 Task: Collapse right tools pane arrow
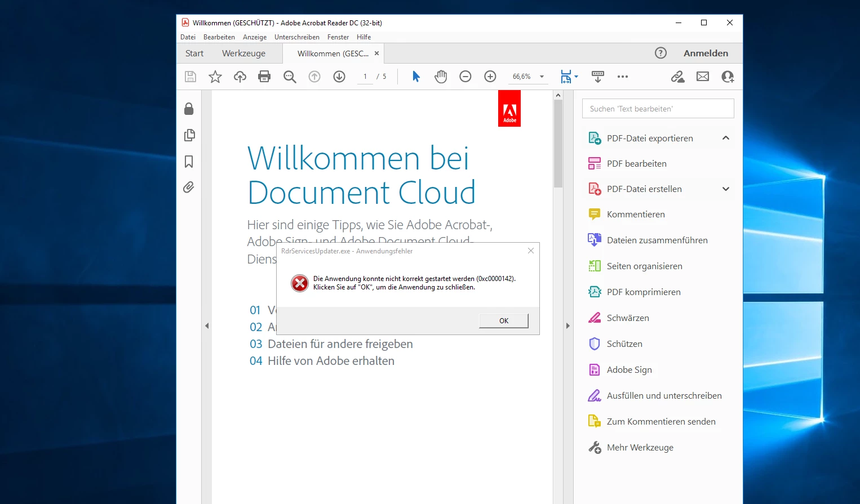(568, 325)
